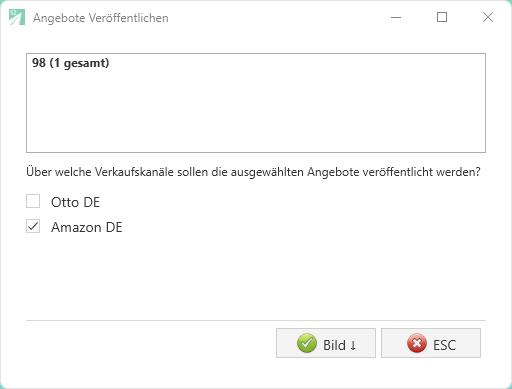This screenshot has width=512, height=389.
Task: Click the Verkaufskanäle question text
Action: click(x=253, y=172)
